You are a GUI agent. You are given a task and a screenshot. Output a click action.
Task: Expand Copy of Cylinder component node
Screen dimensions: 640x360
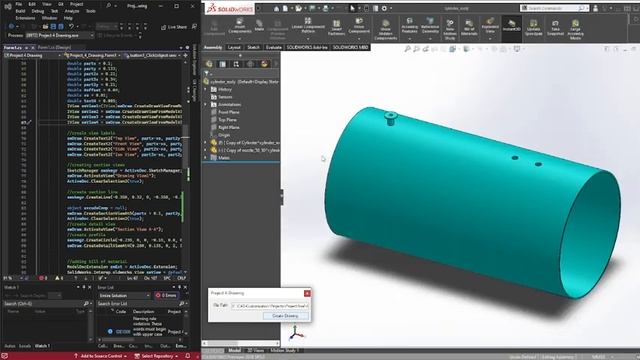coord(206,142)
